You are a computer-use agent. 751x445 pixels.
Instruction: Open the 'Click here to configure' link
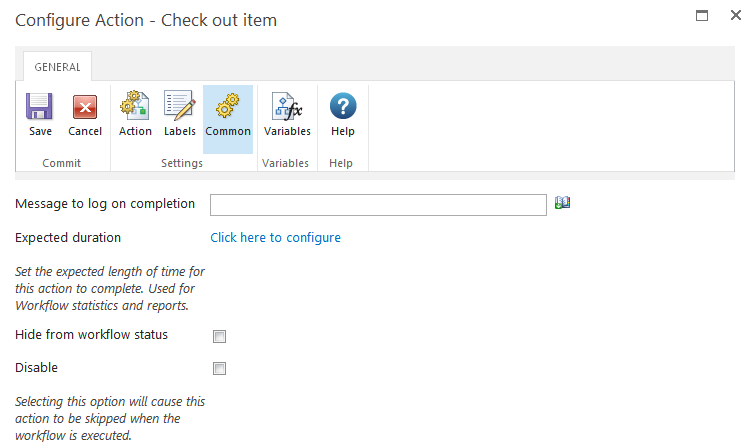tap(275, 238)
